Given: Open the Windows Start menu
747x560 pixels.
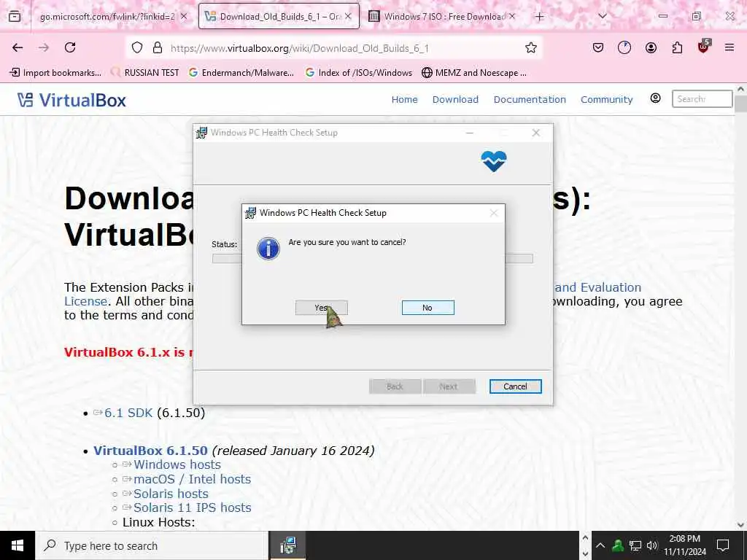Looking at the screenshot, I should 18,545.
